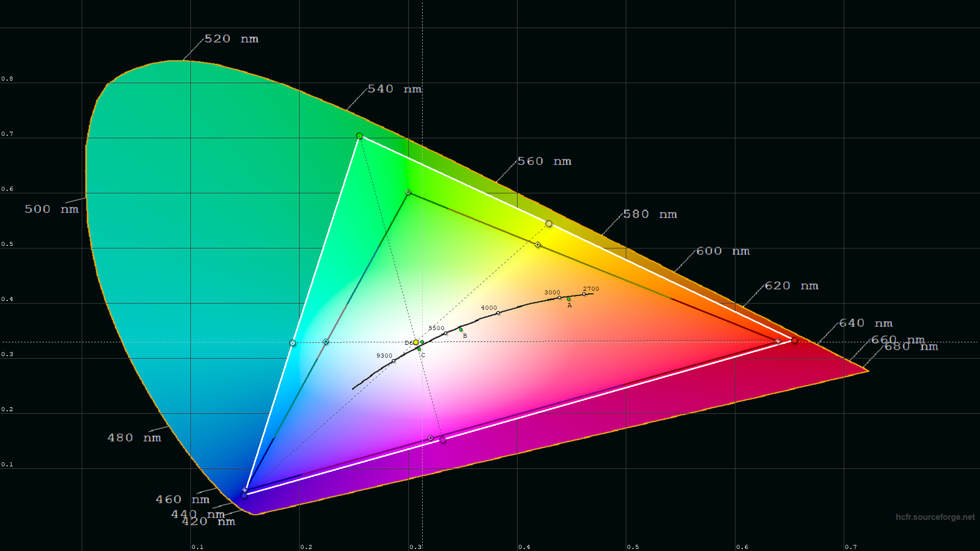Image resolution: width=980 pixels, height=551 pixels.
Task: Click the 4000K blackbody point
Action: [497, 313]
